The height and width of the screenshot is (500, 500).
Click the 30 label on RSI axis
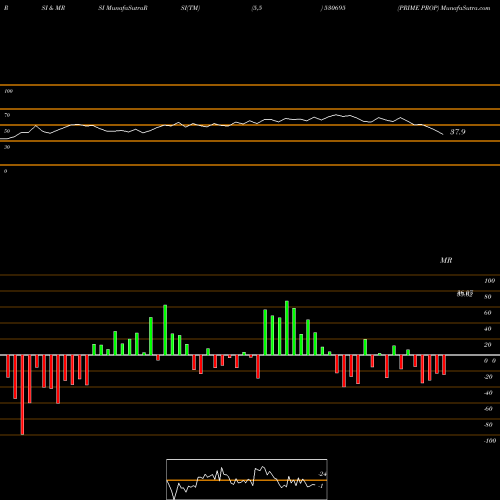[x=7, y=147]
